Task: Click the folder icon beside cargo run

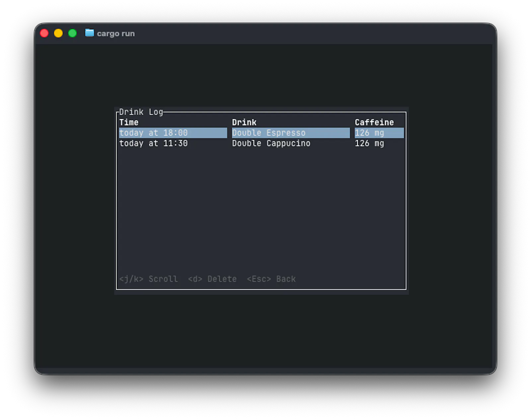Action: (89, 33)
